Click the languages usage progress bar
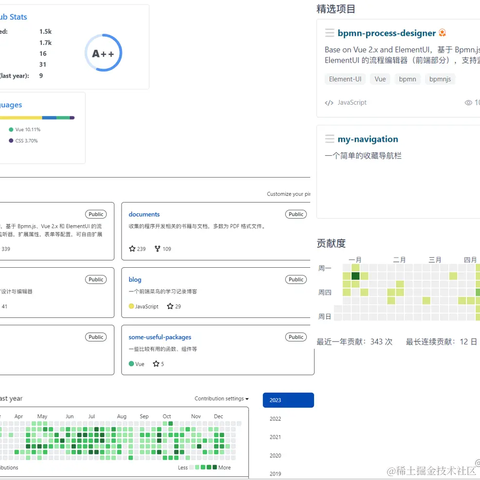 37,118
